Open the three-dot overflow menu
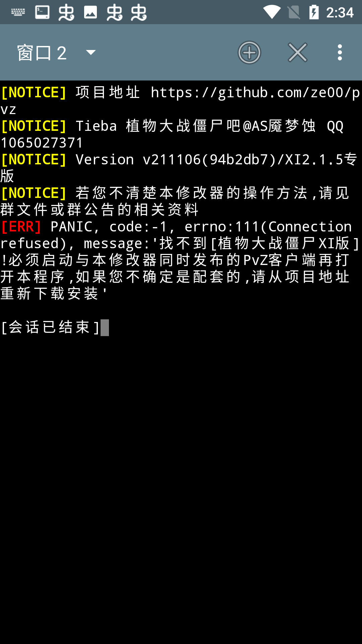Screen dimensions: 362x644 point(340,53)
